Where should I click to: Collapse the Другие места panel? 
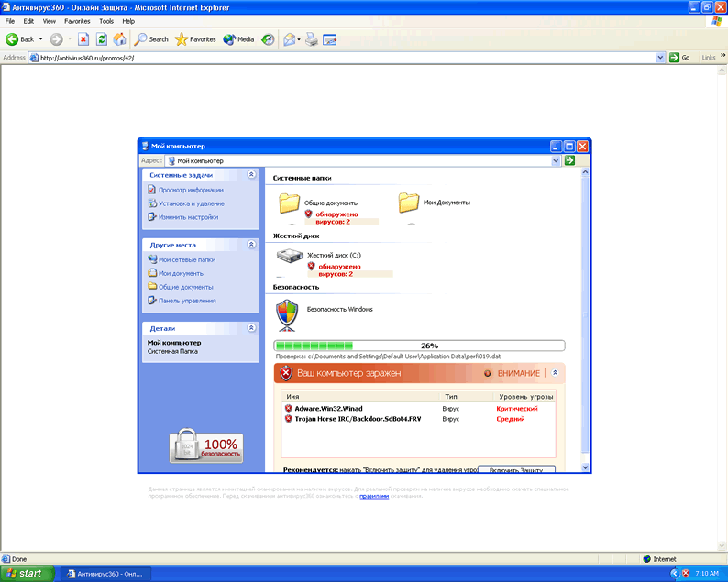[x=251, y=245]
